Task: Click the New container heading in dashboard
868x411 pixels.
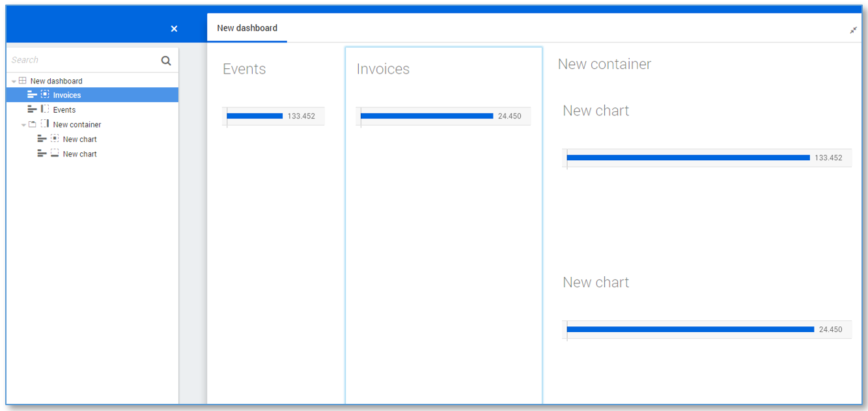Action: pyautogui.click(x=604, y=64)
